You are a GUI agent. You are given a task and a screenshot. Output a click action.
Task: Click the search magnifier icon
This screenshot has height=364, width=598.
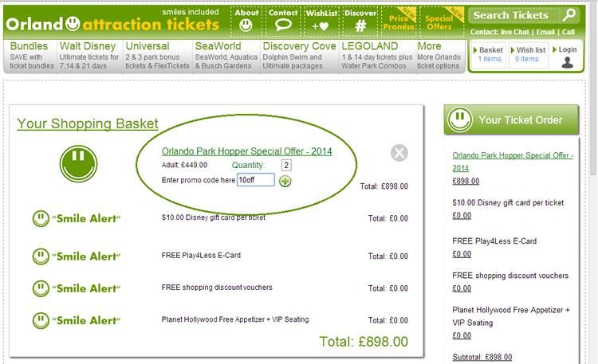coord(569,15)
